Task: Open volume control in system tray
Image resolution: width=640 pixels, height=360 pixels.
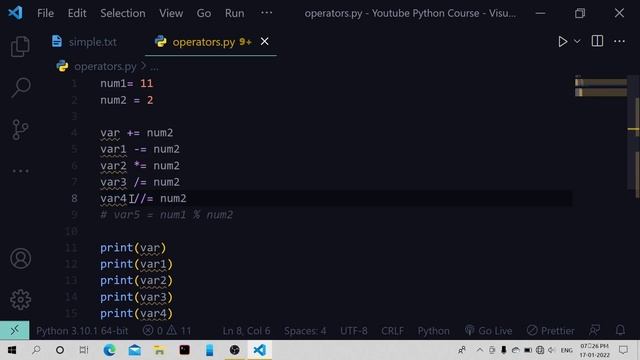Action: [552, 350]
